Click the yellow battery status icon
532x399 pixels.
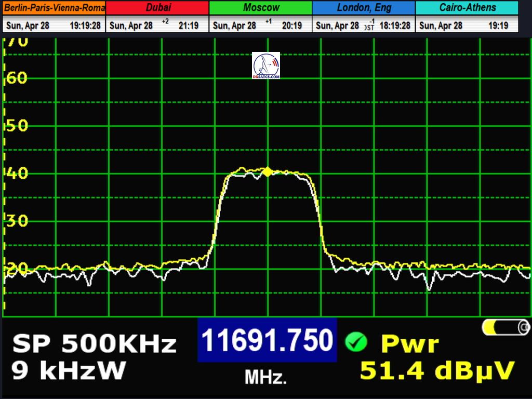(x=506, y=327)
